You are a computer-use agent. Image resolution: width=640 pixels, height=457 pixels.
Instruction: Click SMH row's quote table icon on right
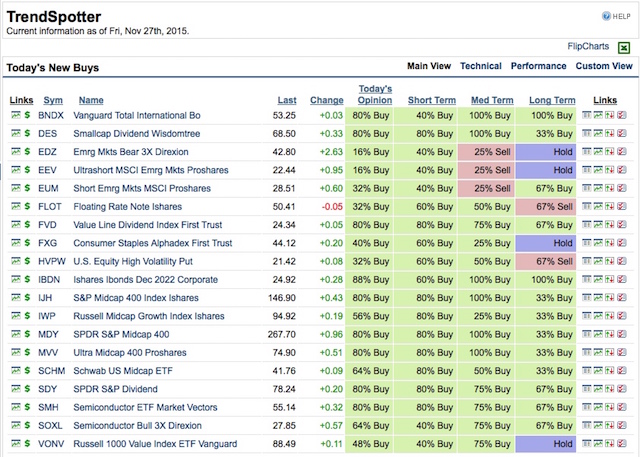[x=587, y=407]
